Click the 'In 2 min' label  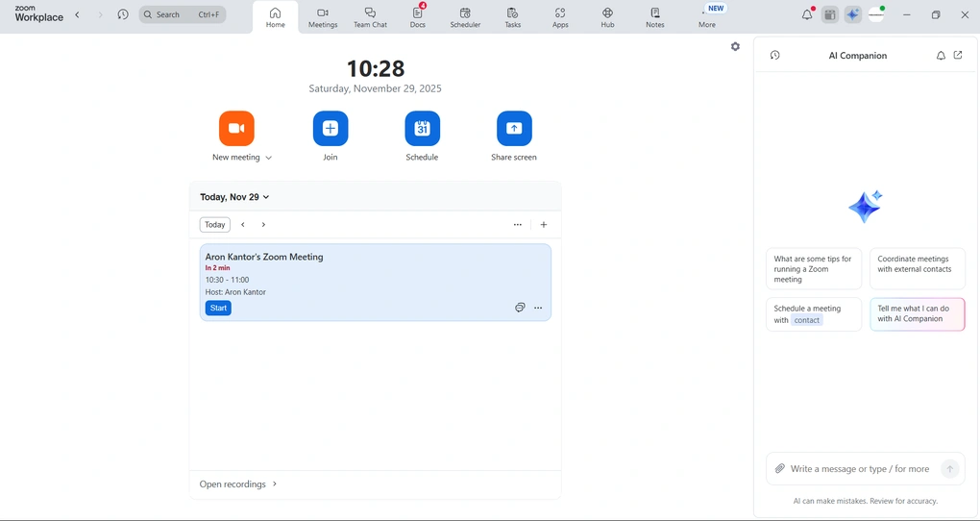(217, 267)
